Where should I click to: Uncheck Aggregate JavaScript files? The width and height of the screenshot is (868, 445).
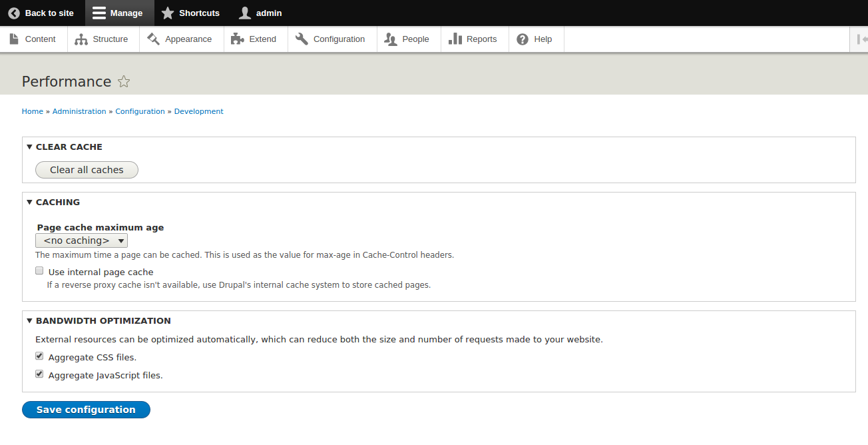pyautogui.click(x=39, y=374)
